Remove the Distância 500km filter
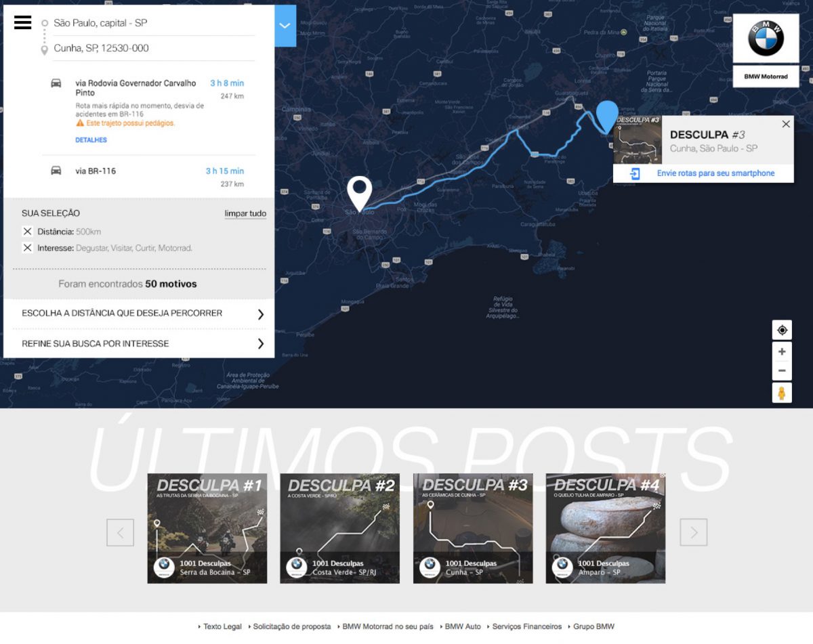Image resolution: width=813 pixels, height=644 pixels. (x=27, y=232)
